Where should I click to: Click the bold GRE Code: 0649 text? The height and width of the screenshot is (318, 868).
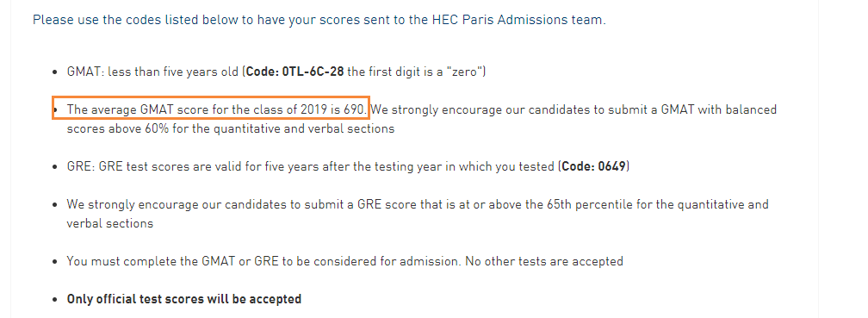pos(594,166)
